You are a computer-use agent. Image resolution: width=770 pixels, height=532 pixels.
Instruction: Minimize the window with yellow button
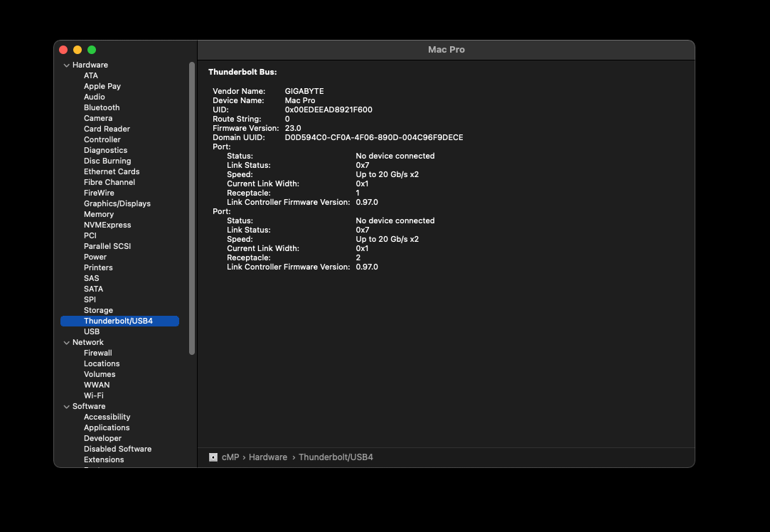click(77, 50)
